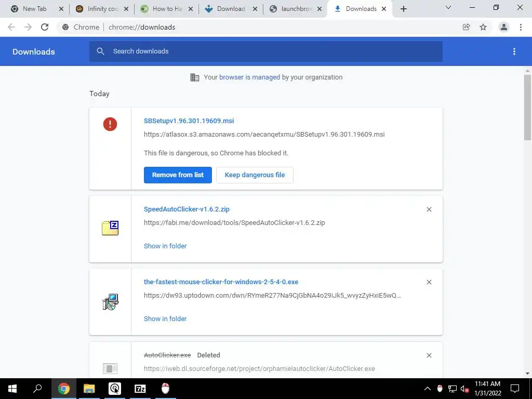Open the Chrome three-dot menu
532x399 pixels.
tap(521, 27)
